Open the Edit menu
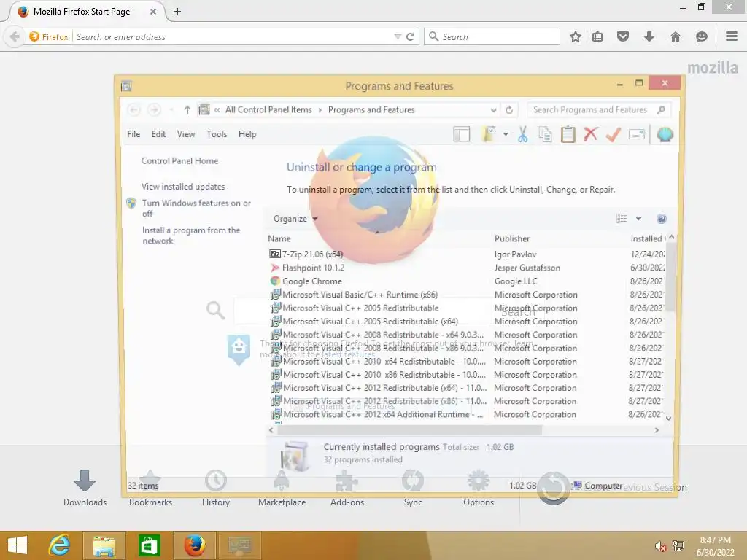This screenshot has height=560, width=747. [x=158, y=134]
